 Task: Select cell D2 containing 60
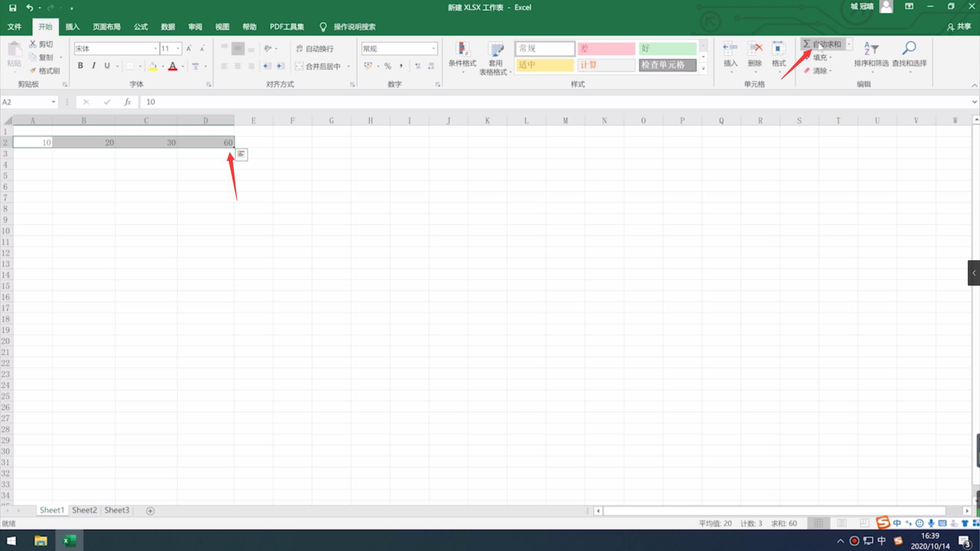point(206,142)
